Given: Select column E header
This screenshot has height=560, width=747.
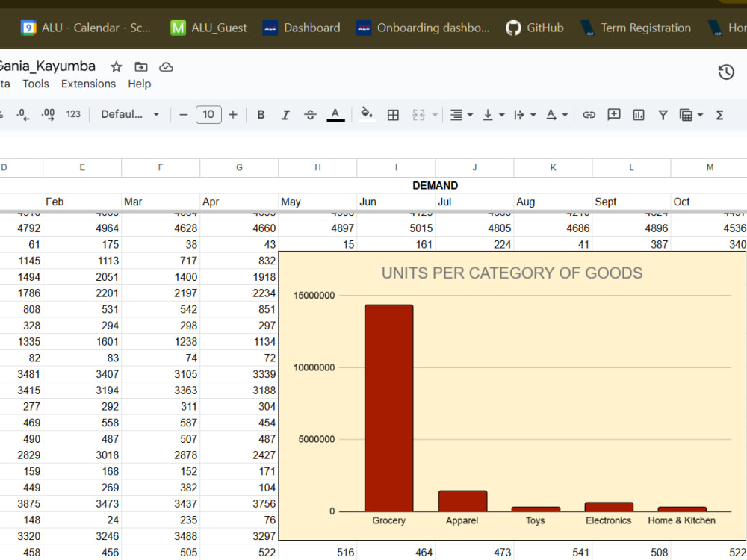Looking at the screenshot, I should point(82,167).
